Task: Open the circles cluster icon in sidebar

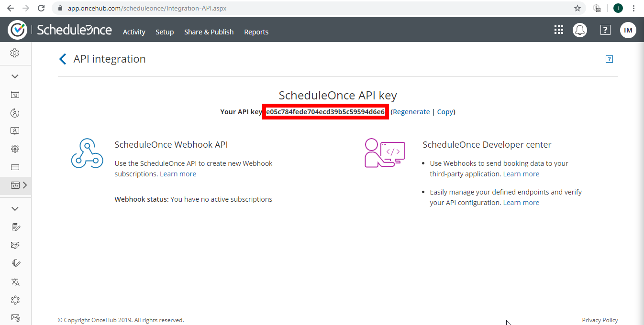Action: pyautogui.click(x=15, y=300)
